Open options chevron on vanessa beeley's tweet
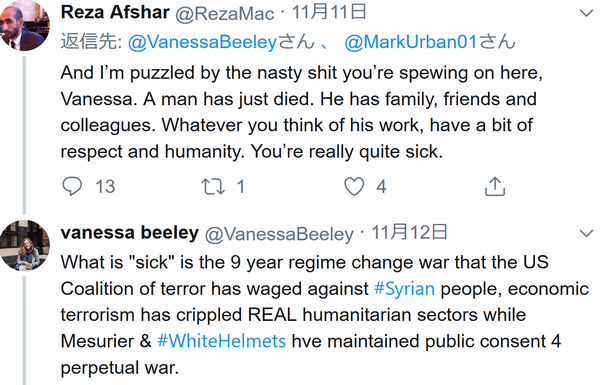Screen dimensions: 600x385 coord(586,233)
